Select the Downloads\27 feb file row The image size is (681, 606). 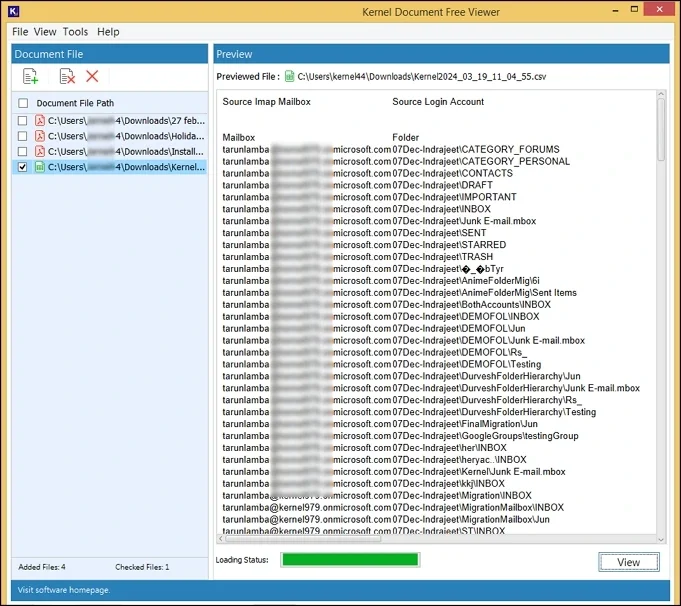[x=109, y=120]
